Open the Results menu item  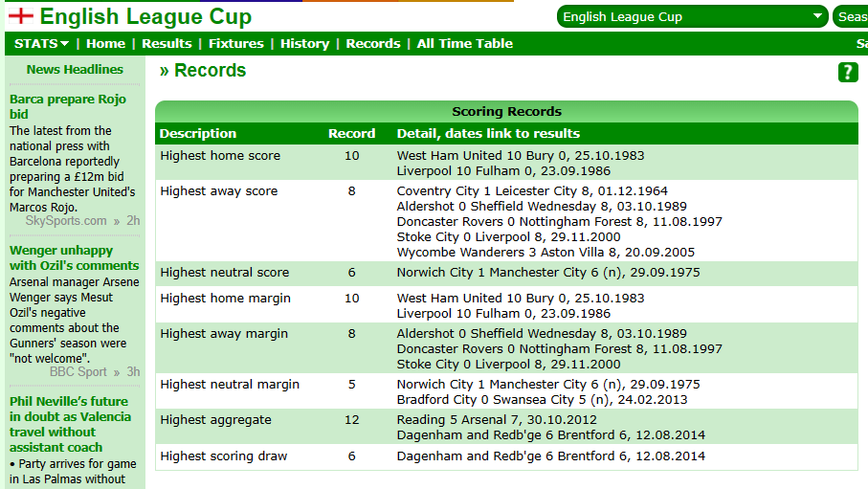pyautogui.click(x=167, y=43)
